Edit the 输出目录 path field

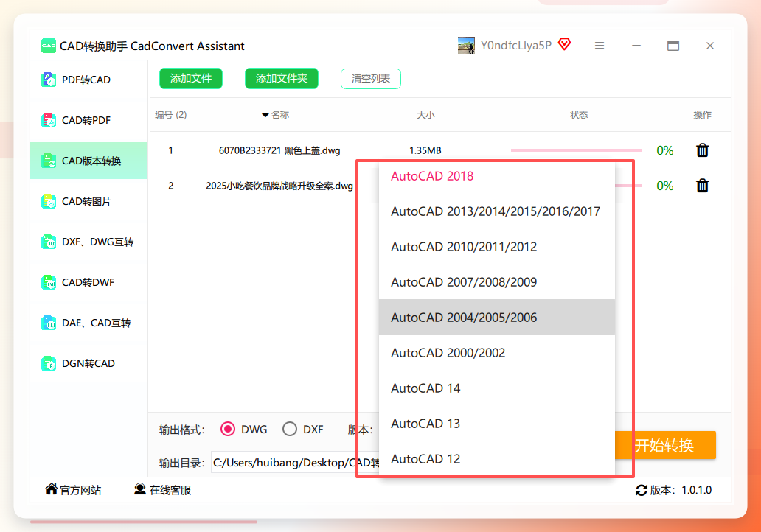(x=295, y=463)
